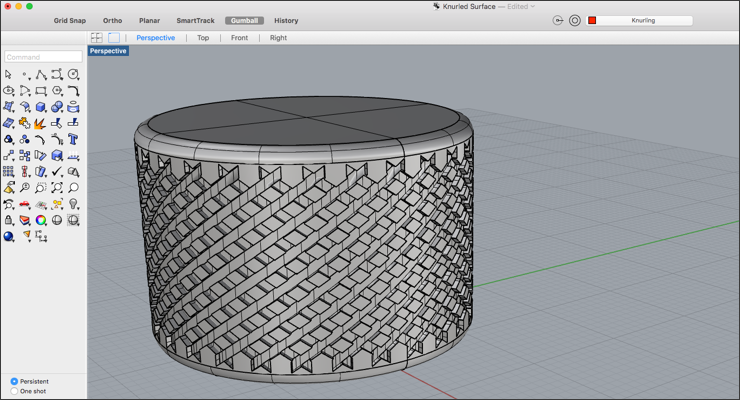The image size is (740, 400).
Task: Switch to the Front view tab
Action: 239,38
